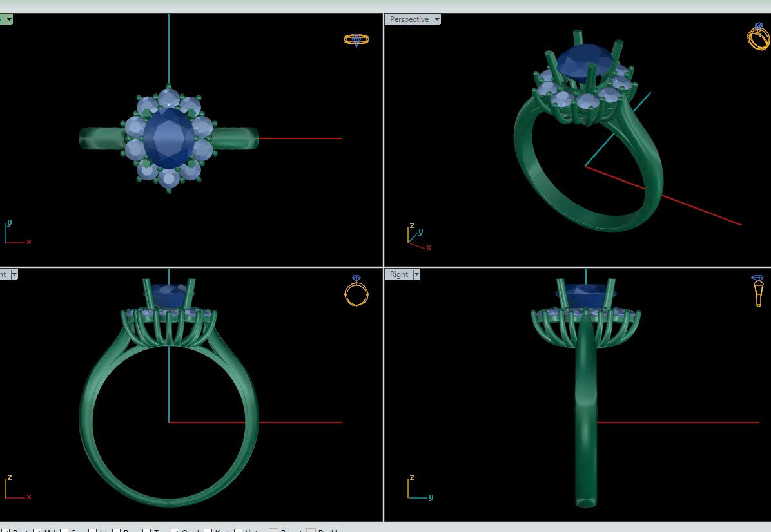Open the Right viewport dropdown arrow

pyautogui.click(x=416, y=274)
